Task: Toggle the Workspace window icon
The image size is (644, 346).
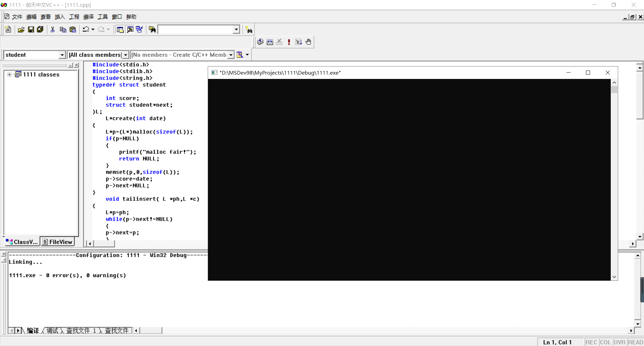Action: click(120, 30)
